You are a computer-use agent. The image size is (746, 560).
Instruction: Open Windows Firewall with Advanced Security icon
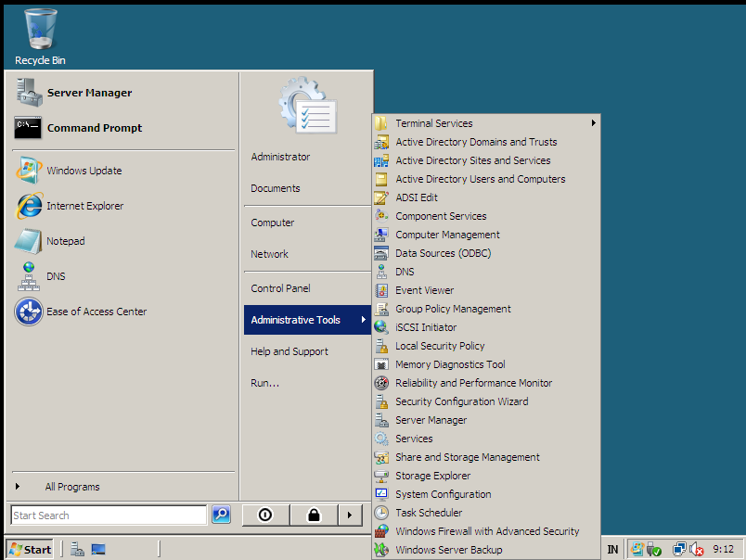tap(381, 531)
